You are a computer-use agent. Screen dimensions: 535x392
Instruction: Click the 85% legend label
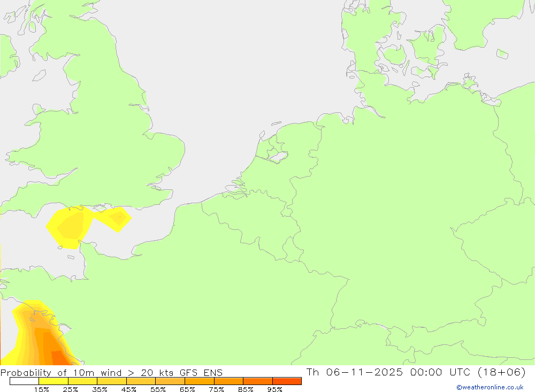tap(246, 389)
